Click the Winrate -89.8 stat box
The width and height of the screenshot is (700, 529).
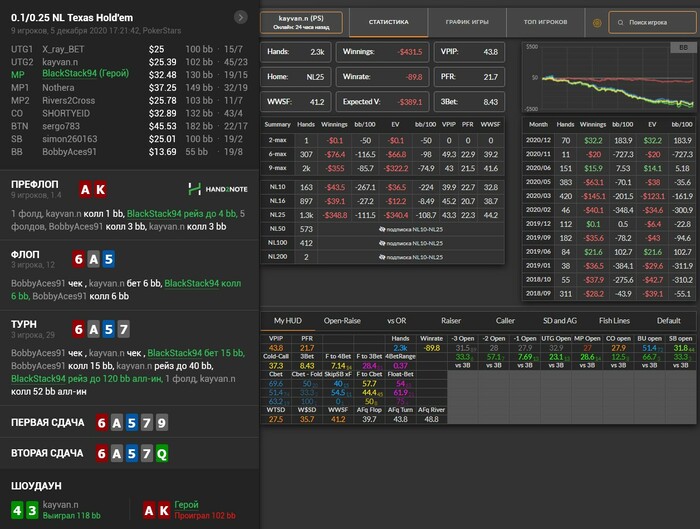coord(382,77)
